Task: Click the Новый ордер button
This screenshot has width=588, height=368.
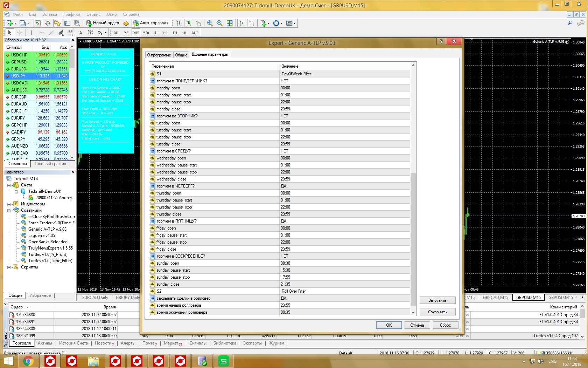Action: pyautogui.click(x=103, y=23)
